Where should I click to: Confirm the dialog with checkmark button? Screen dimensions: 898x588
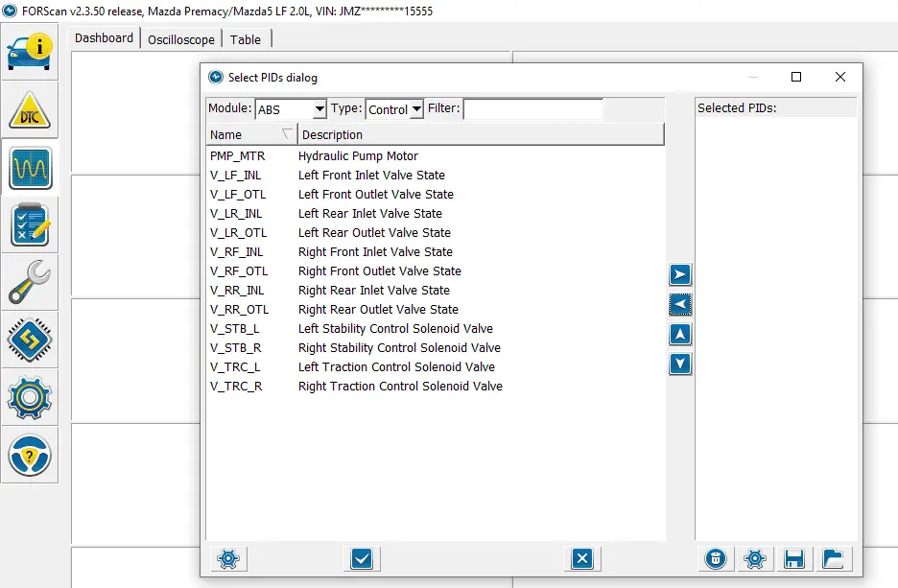[x=362, y=559]
